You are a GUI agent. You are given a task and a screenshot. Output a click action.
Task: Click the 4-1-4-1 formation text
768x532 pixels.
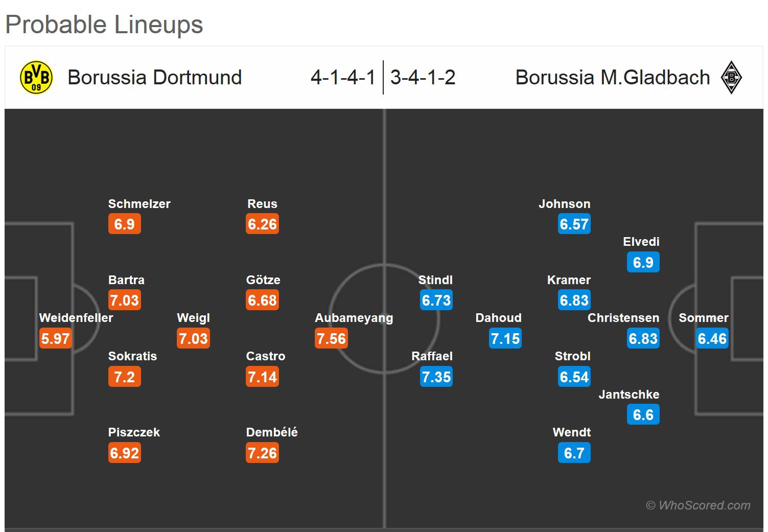tap(343, 78)
